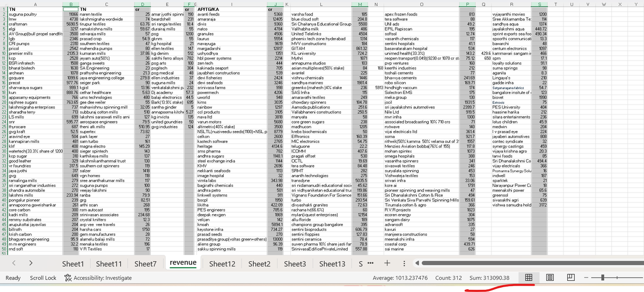Open the Sheet11 tab
This screenshot has height=292, width=644.
[109, 264]
